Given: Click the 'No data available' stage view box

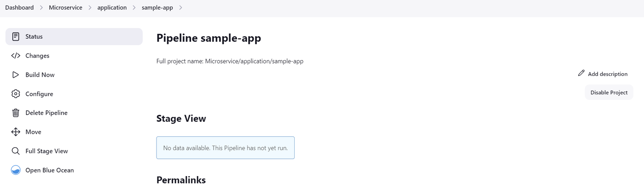Looking at the screenshot, I should tap(225, 148).
